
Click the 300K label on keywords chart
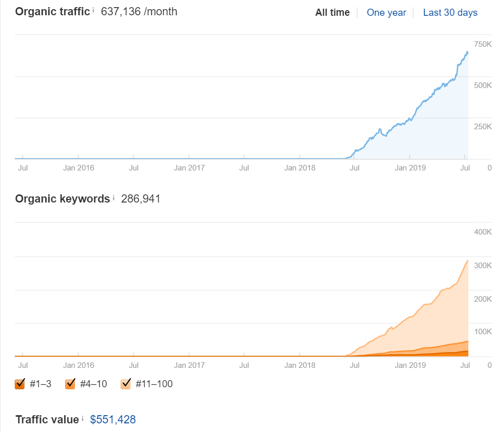coord(483,266)
